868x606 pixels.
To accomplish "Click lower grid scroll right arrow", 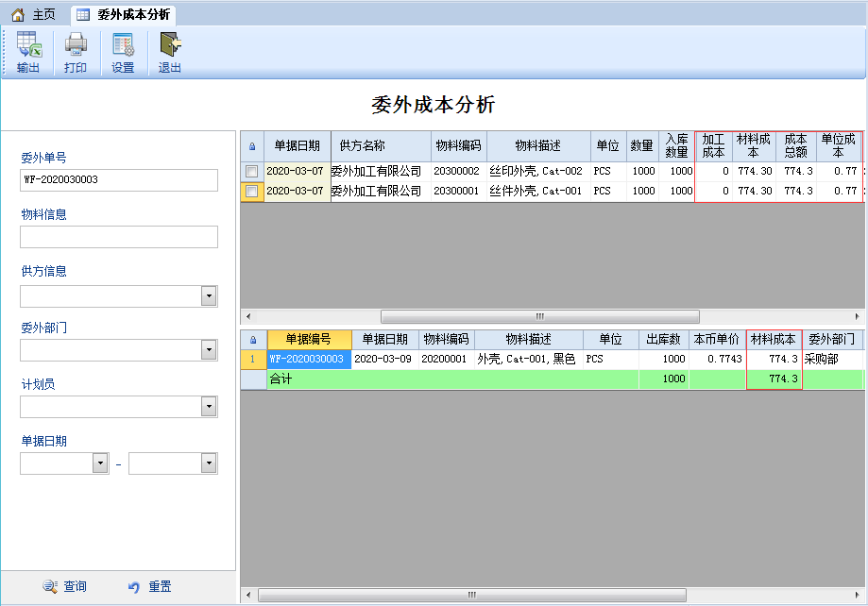I will 857,595.
